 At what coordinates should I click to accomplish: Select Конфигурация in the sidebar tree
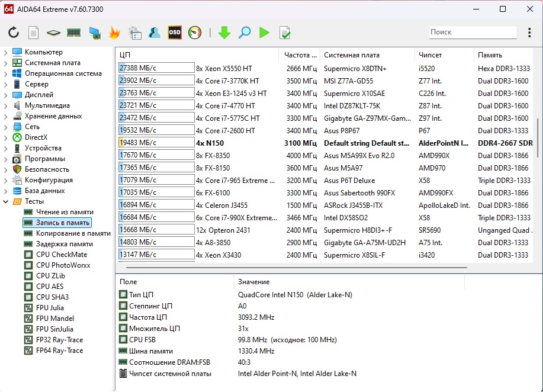pyautogui.click(x=49, y=181)
